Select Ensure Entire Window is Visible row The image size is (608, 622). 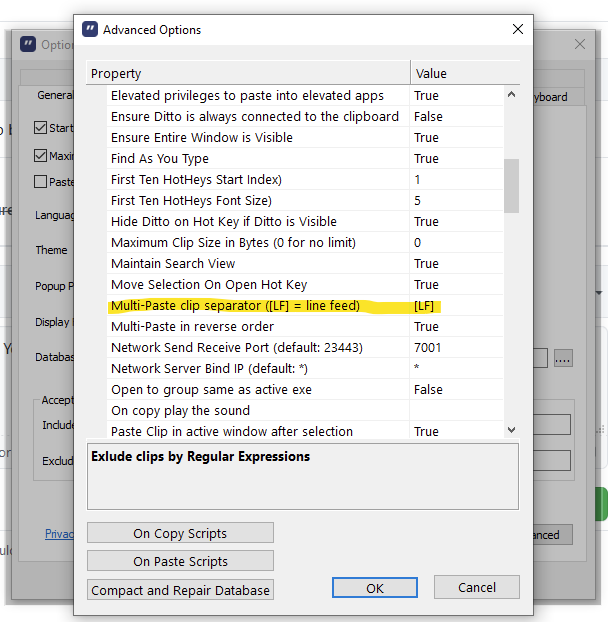305,138
